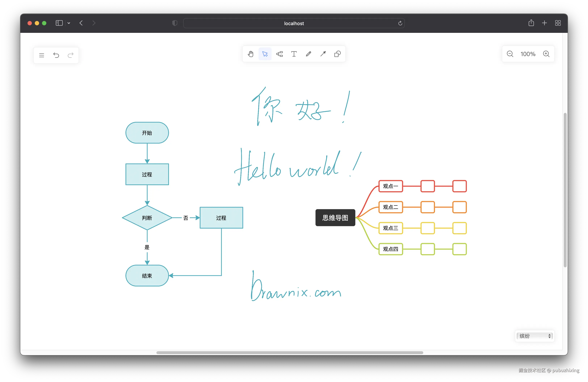Select the arrow selection tool
The image size is (588, 382).
[x=265, y=54]
